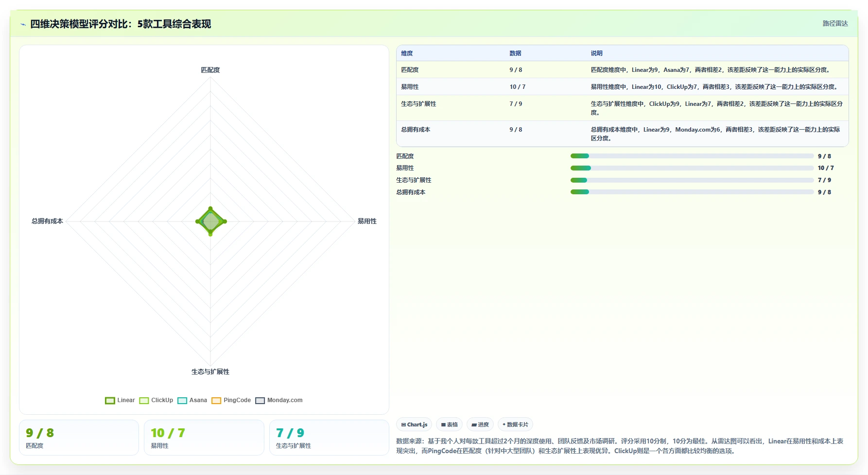868x475 pixels.
Task: Click the 维度 column header
Action: tap(407, 53)
